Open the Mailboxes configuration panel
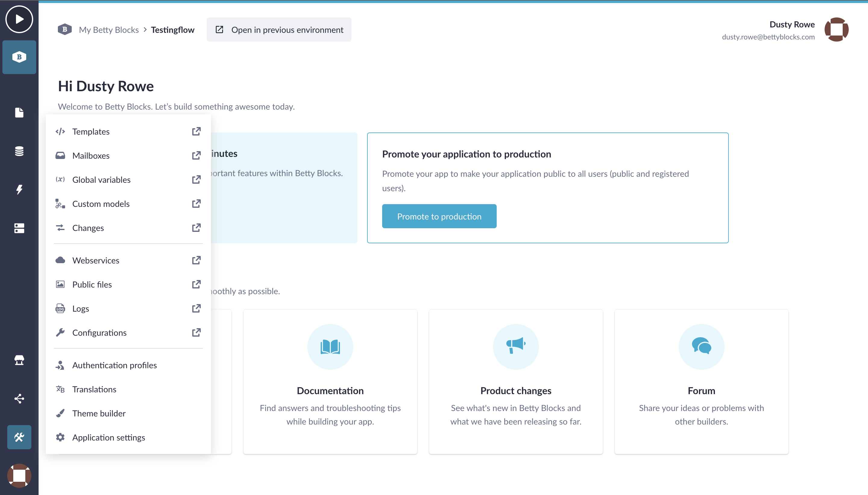 click(91, 155)
